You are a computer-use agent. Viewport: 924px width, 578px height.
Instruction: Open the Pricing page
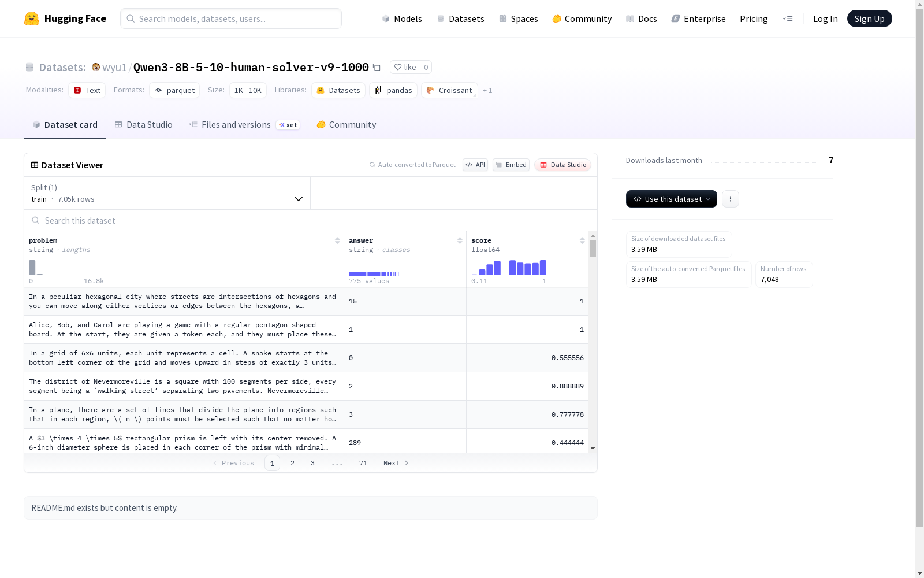tap(754, 18)
